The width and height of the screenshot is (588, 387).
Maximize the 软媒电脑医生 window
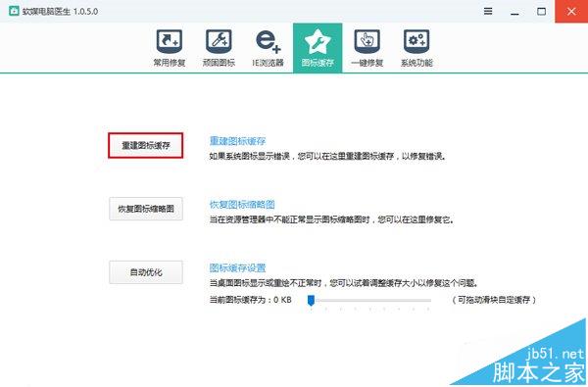tap(542, 11)
